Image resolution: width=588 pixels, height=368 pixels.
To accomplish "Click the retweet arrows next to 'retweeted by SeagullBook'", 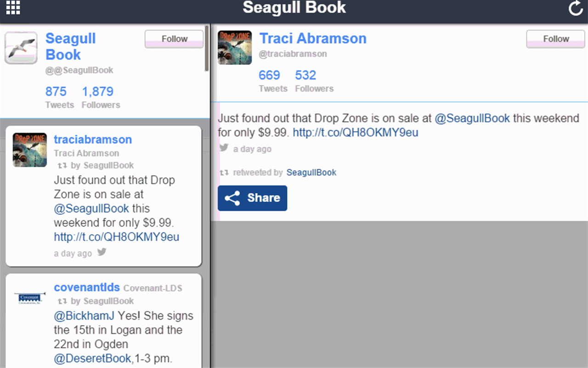I will coord(224,172).
